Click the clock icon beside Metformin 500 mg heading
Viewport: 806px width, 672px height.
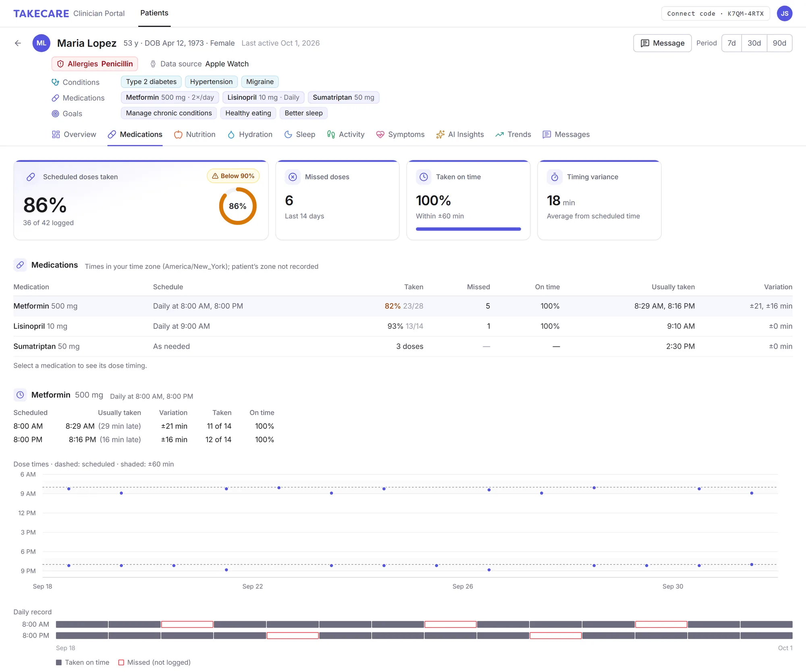point(20,395)
